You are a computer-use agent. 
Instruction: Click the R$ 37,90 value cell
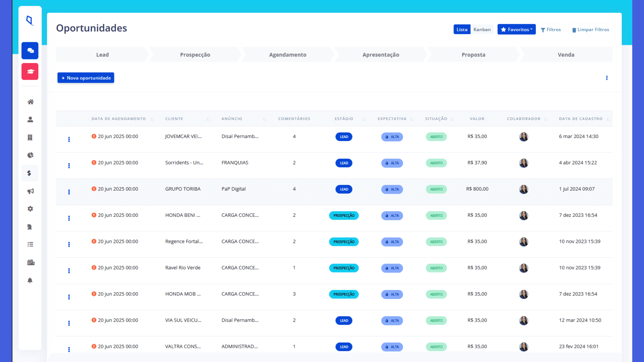[477, 163]
